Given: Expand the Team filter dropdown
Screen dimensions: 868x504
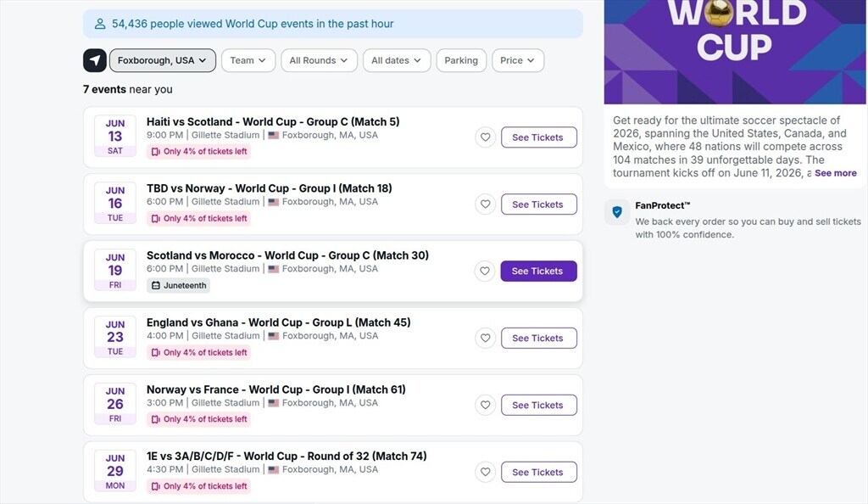Looking at the screenshot, I should 248,60.
